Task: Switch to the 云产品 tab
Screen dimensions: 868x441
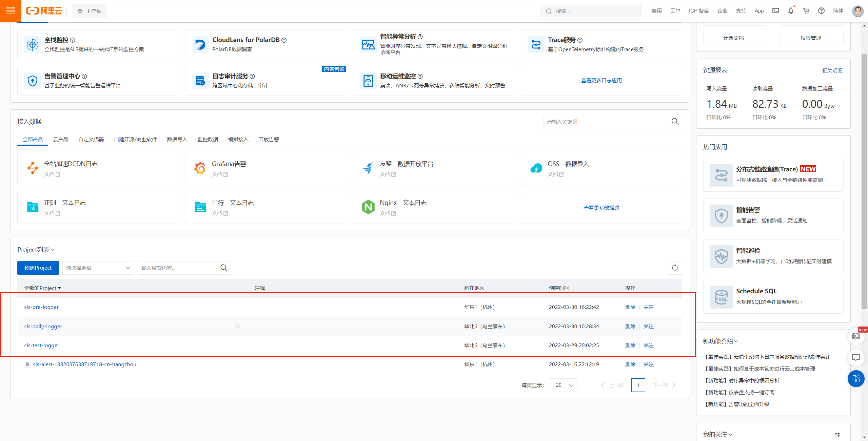Action: coord(60,140)
